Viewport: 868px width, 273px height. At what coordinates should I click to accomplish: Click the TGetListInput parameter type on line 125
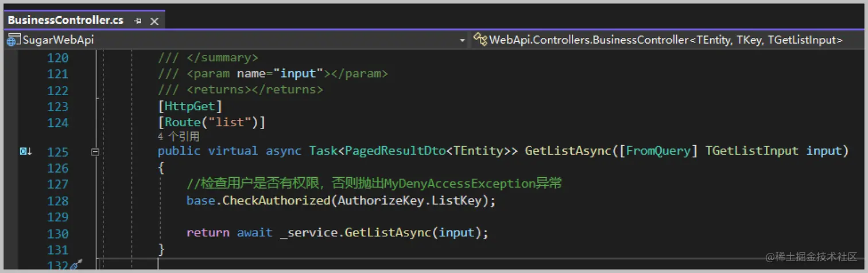(751, 151)
